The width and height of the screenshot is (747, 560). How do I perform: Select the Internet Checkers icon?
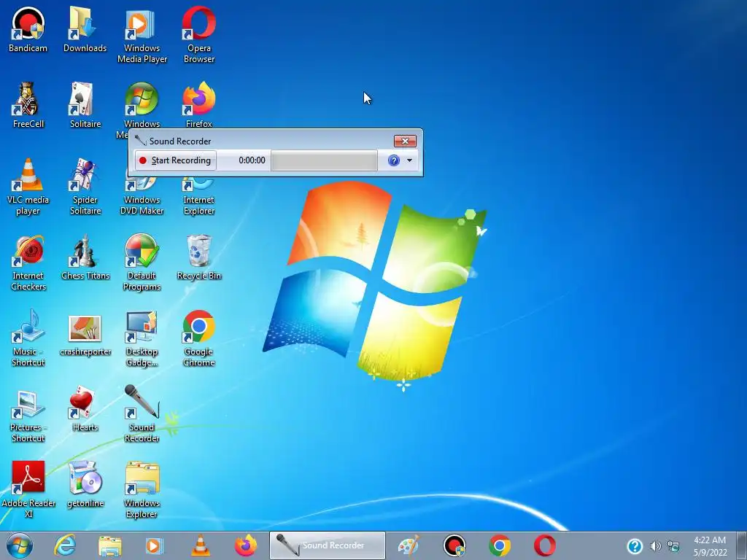point(28,262)
